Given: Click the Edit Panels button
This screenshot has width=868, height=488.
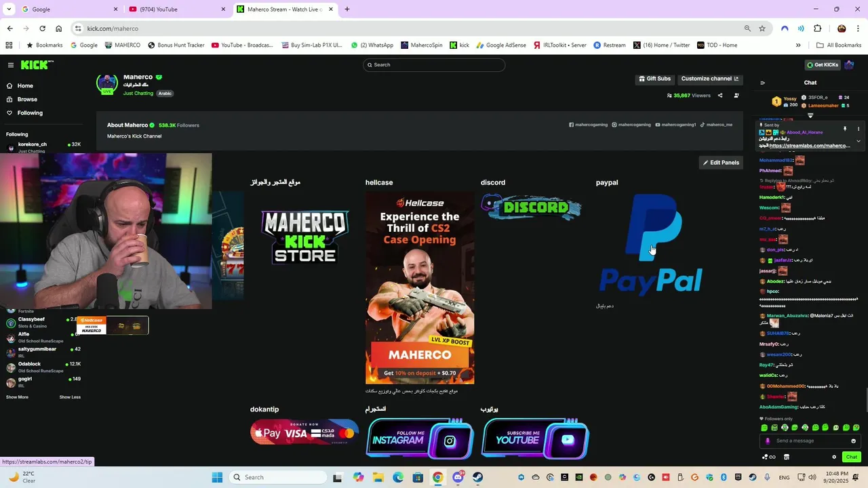Looking at the screenshot, I should click(721, 163).
